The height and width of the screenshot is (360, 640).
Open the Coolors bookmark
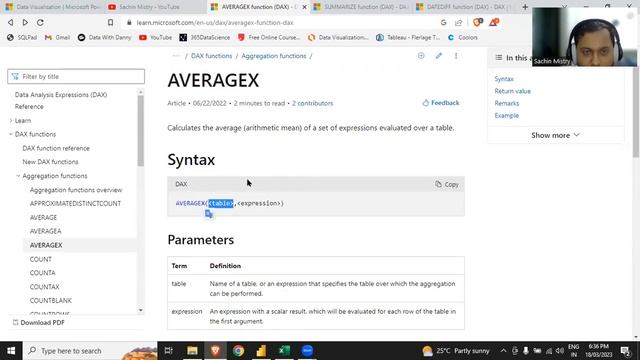pos(463,38)
